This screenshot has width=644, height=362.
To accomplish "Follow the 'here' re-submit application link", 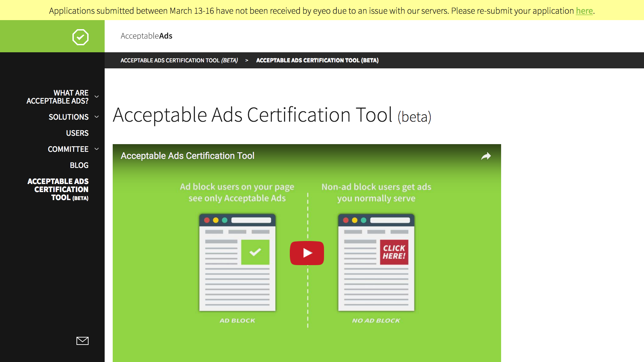I will (x=584, y=11).
